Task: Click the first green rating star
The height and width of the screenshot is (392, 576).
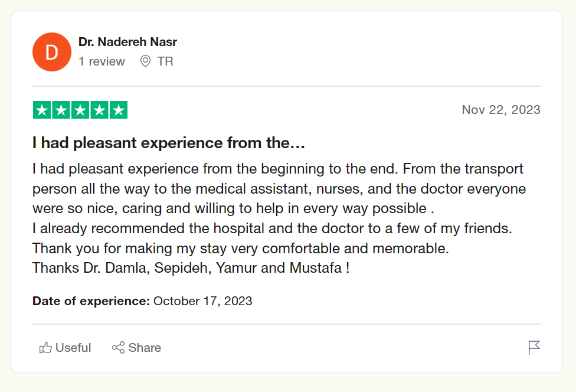Action: click(42, 110)
